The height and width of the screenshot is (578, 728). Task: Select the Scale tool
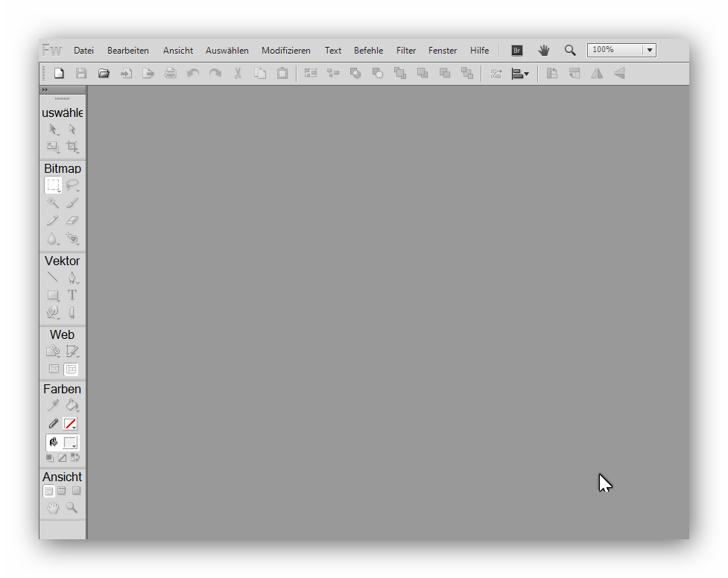53,147
